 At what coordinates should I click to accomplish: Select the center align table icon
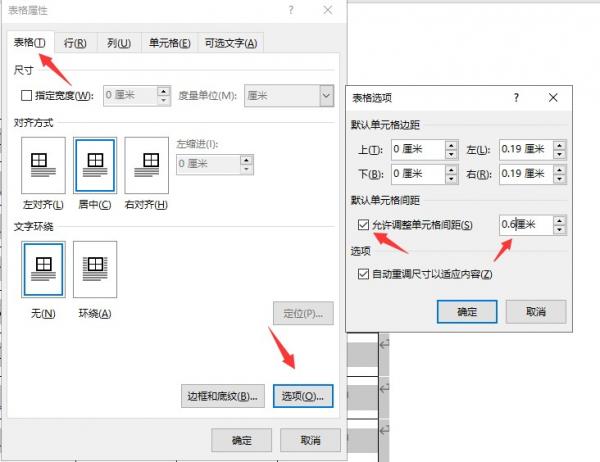tap(95, 165)
